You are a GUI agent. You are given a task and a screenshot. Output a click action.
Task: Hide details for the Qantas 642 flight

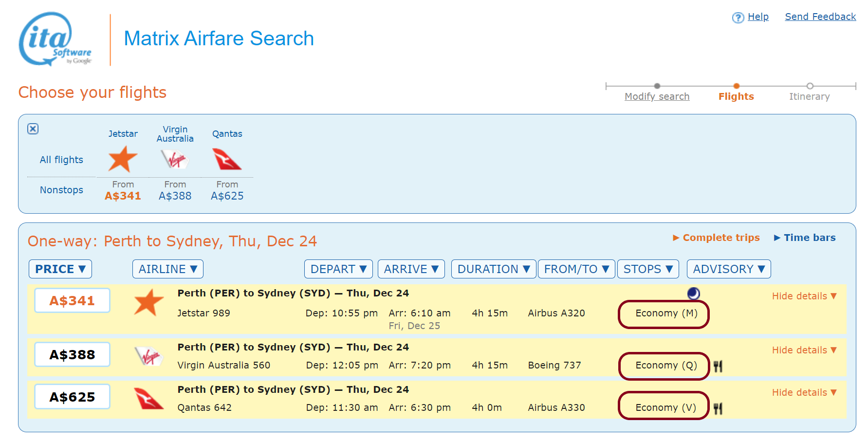pos(803,392)
